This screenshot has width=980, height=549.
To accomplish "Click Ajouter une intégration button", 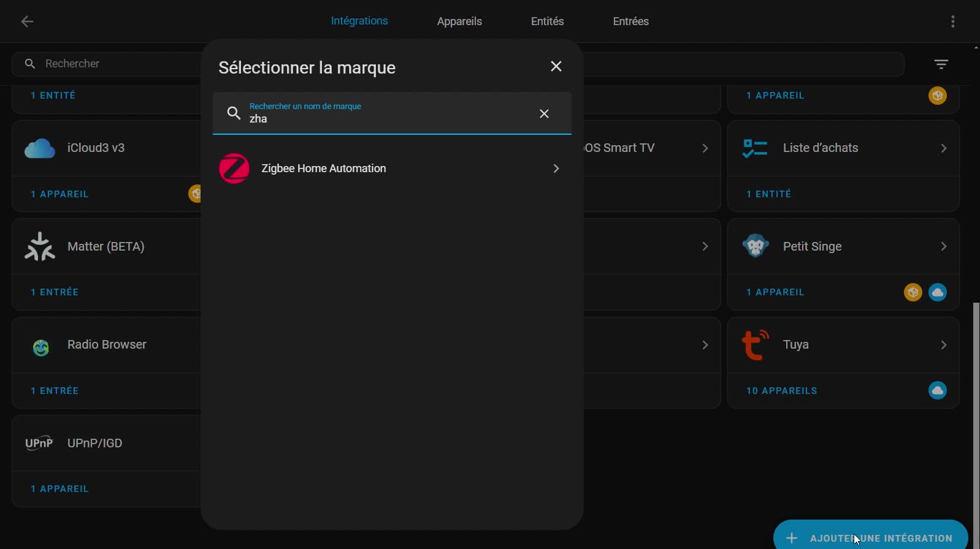I will pyautogui.click(x=870, y=537).
